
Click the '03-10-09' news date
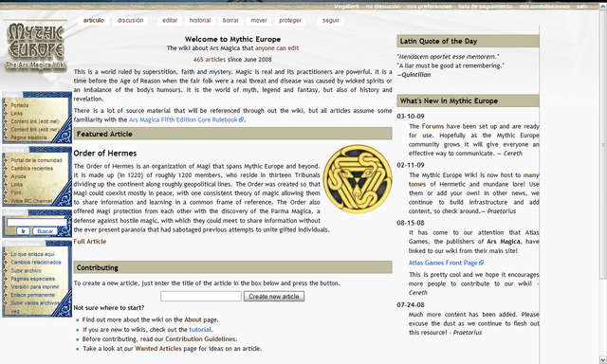point(411,117)
